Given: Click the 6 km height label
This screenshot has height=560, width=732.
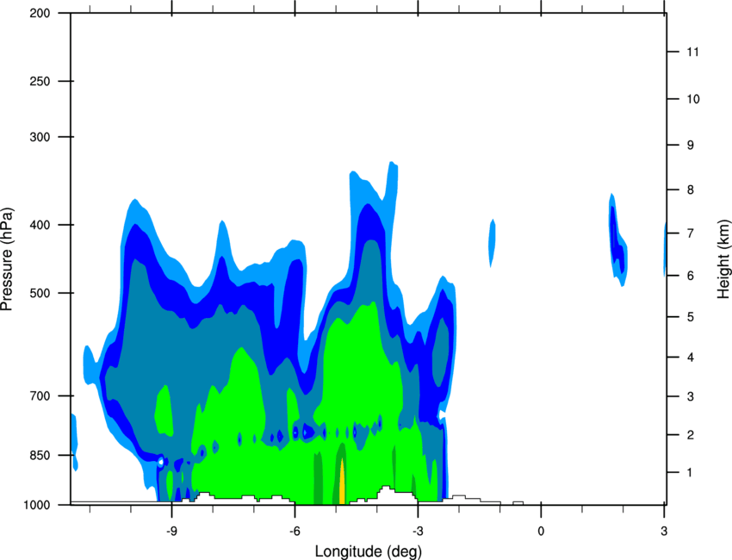Looking at the screenshot, I should (690, 276).
